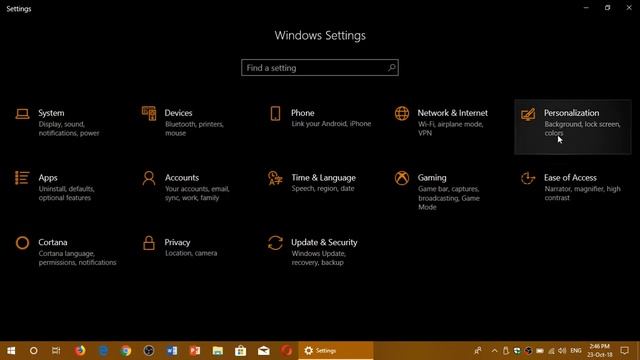Click inside the Find a setting box

tap(320, 68)
